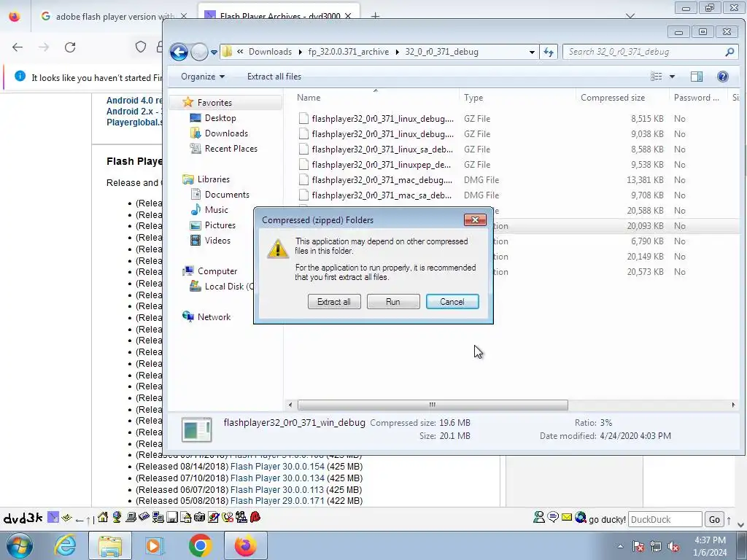Open the view options dropdown arrow
747x560 pixels.
(672, 77)
